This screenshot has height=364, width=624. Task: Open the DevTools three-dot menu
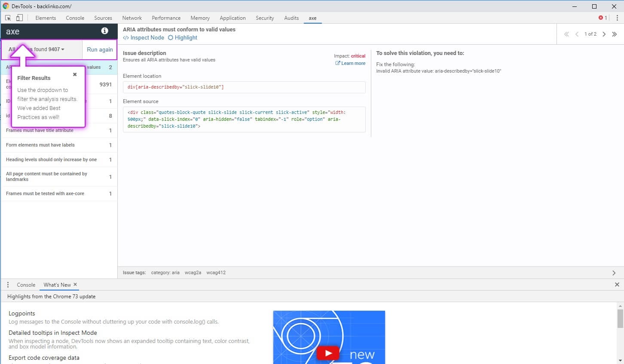tap(617, 18)
